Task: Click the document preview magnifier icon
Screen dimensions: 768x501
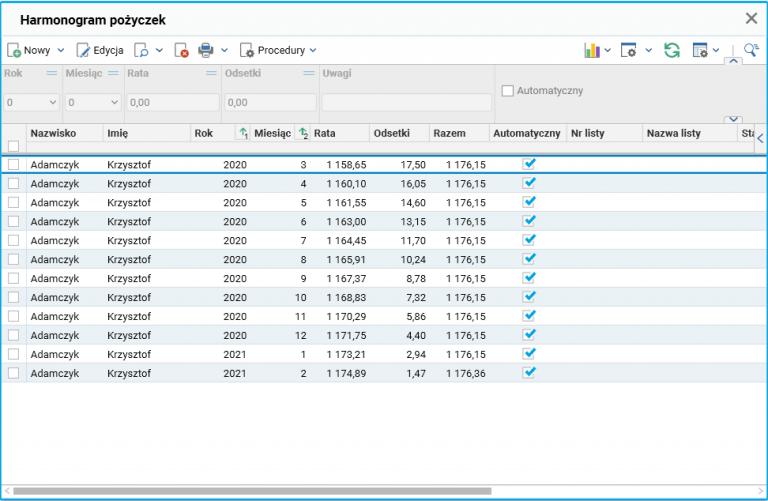Action: point(142,50)
